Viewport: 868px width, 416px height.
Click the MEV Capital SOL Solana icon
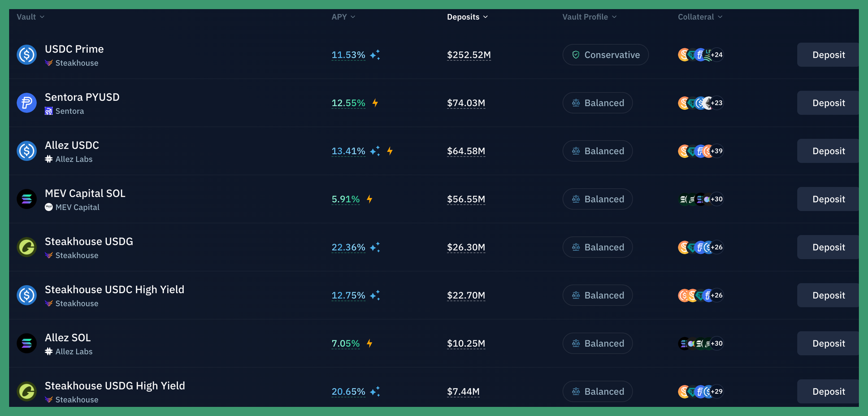26,199
